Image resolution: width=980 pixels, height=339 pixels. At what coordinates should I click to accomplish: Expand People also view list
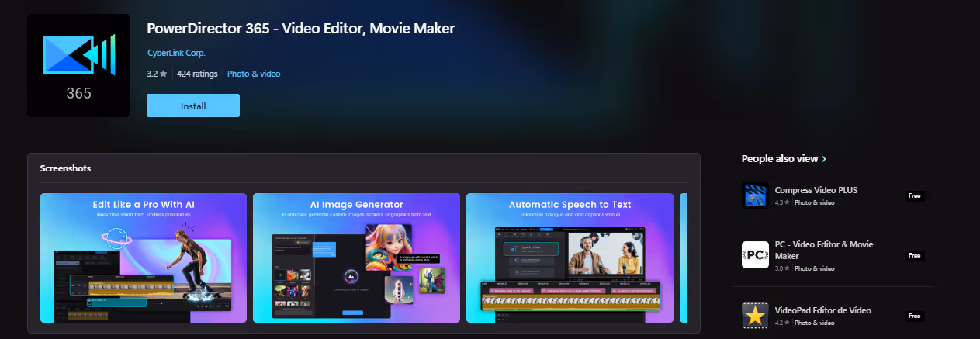click(x=784, y=158)
